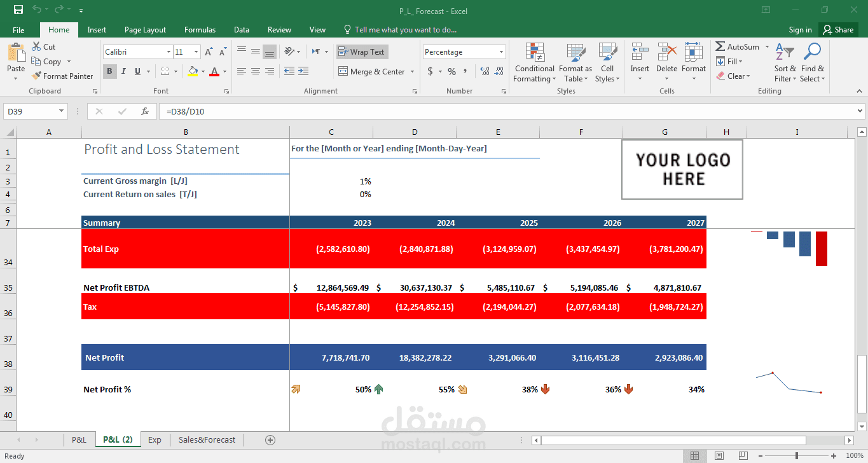Open the Sales&Forecast sheet tab

(x=207, y=439)
